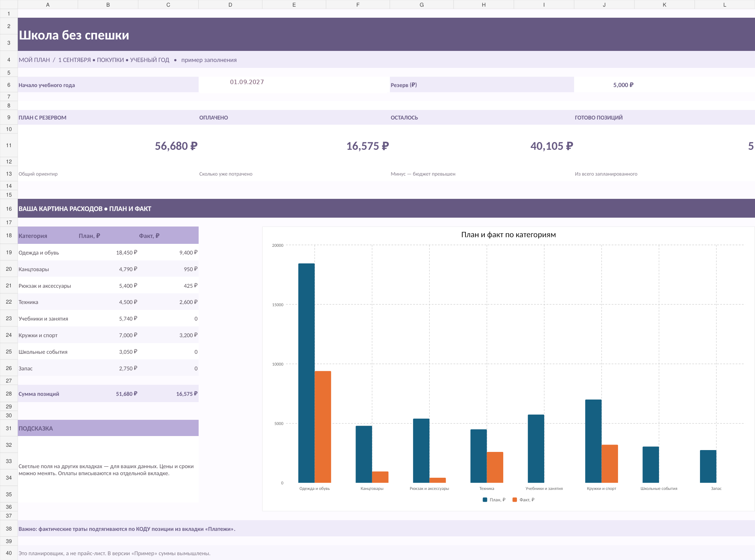Click the orange fact bar for Кружки и спорт

coord(610,464)
